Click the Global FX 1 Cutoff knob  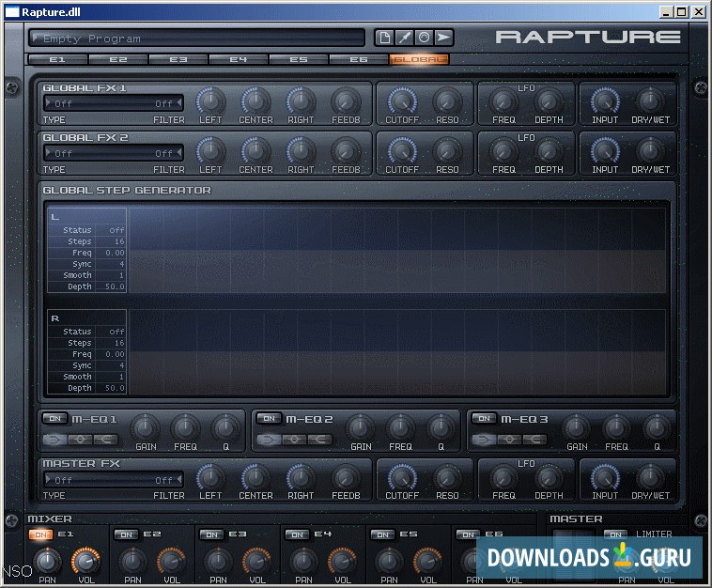pyautogui.click(x=401, y=100)
